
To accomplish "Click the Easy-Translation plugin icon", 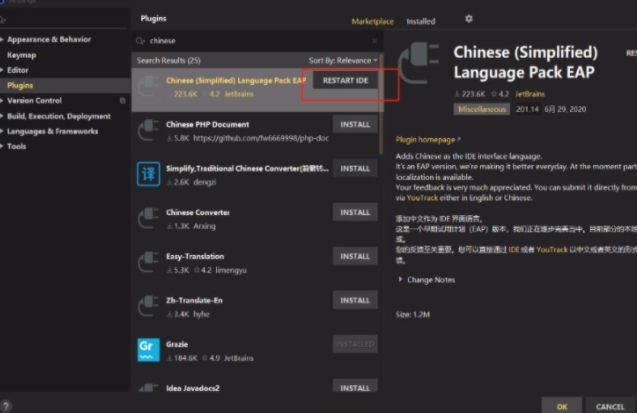I will click(148, 262).
